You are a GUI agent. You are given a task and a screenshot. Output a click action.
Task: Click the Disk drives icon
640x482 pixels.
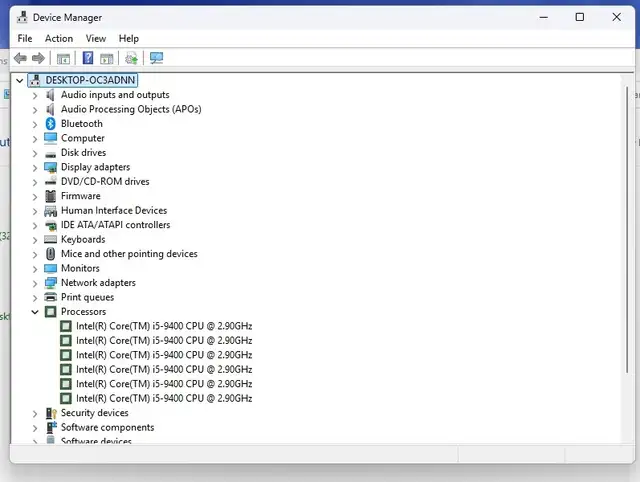(51, 154)
